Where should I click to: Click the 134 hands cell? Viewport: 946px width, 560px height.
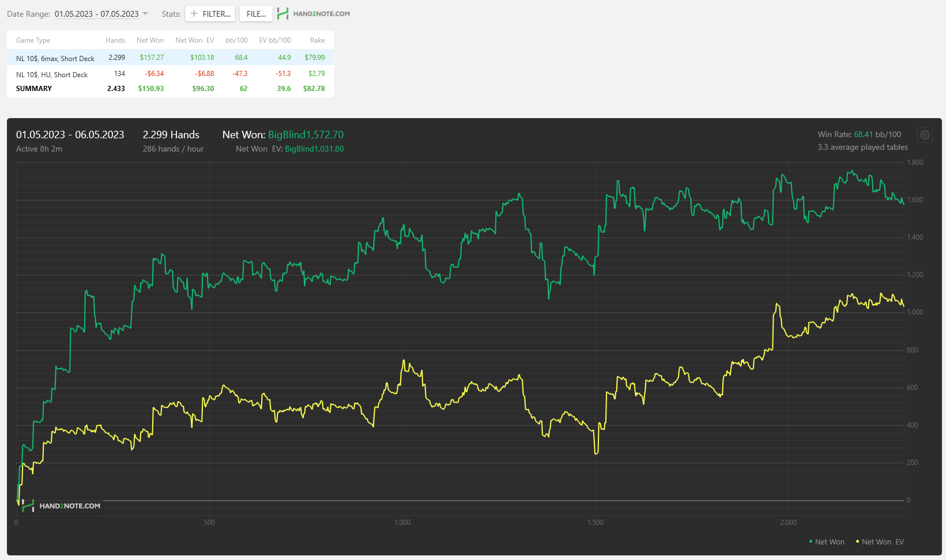[x=119, y=74]
